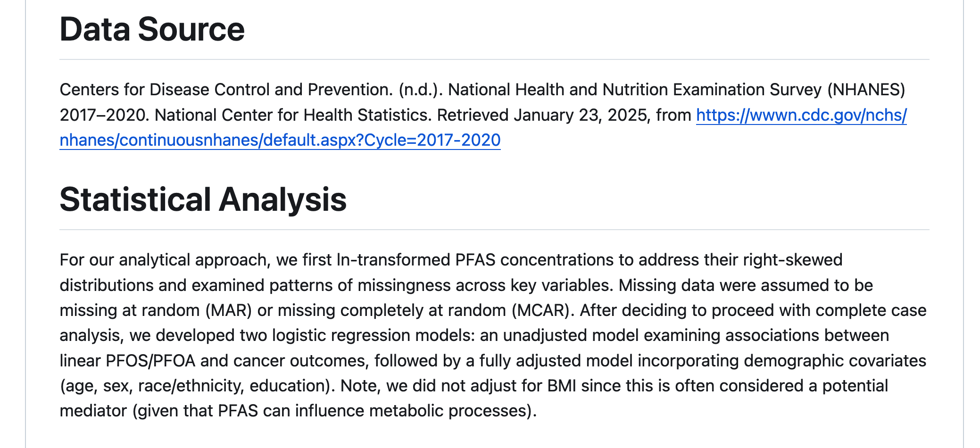
Task: Click "(NHANES)" in the citation text
Action: pyautogui.click(x=866, y=90)
